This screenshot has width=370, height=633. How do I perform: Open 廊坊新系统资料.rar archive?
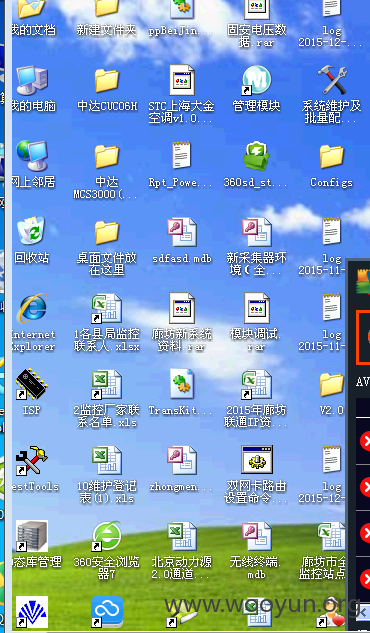click(182, 308)
